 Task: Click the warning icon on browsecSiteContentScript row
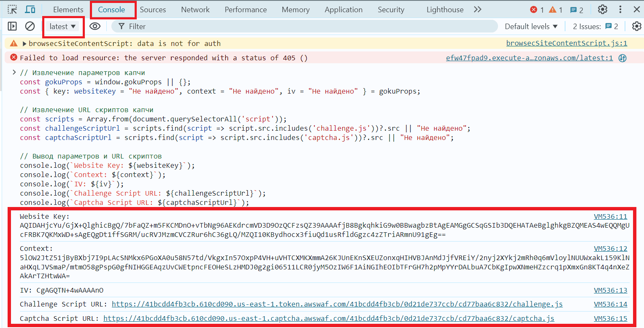click(x=14, y=43)
